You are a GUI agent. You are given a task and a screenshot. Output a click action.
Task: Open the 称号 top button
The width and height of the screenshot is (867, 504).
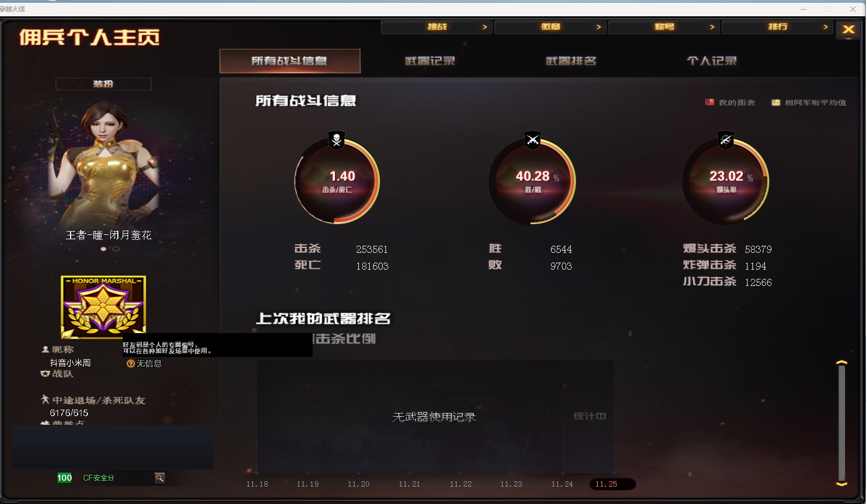tap(664, 27)
